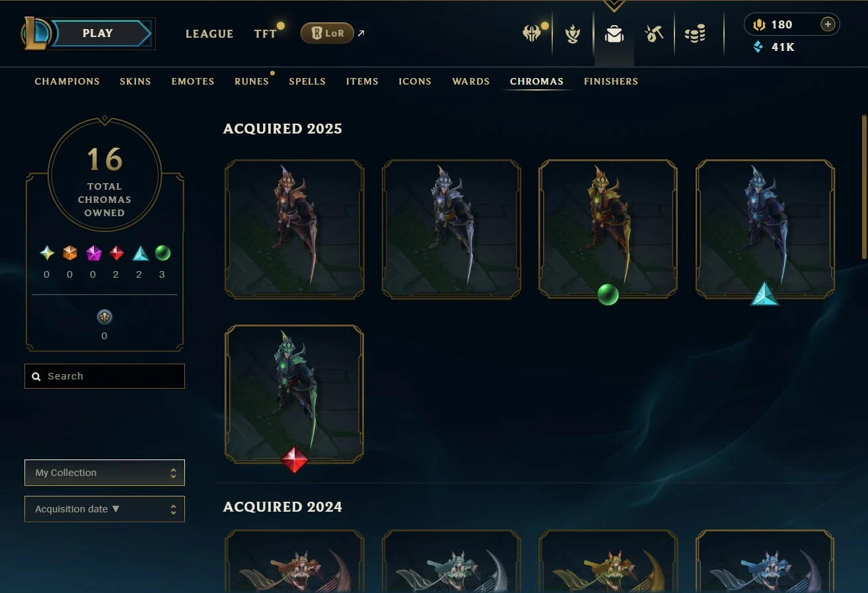
Task: Click the green emerald gem filter icon
Action: coord(163,253)
